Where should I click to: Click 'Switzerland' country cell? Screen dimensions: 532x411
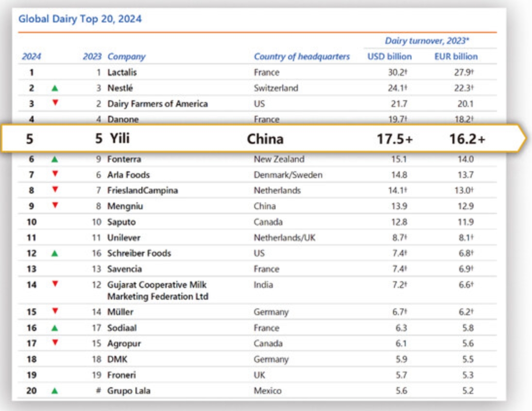[276, 88]
